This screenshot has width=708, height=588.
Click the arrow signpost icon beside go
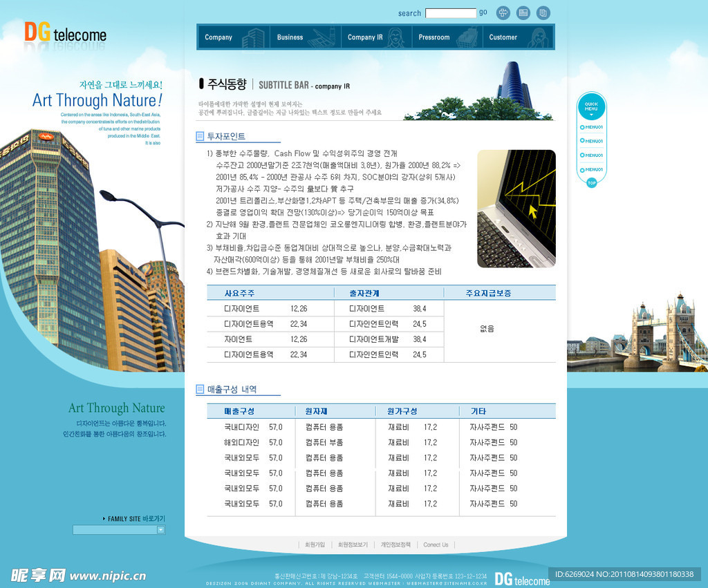(503, 12)
